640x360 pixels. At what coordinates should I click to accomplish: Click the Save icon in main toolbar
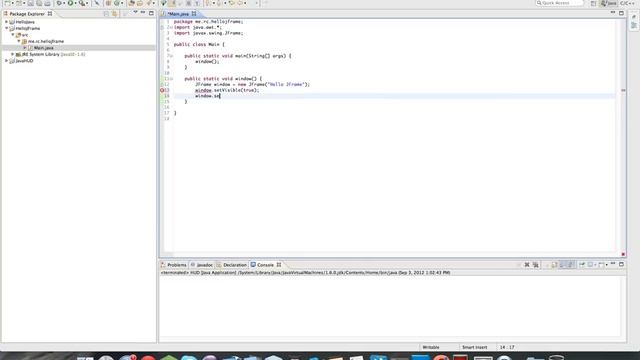[30, 3]
